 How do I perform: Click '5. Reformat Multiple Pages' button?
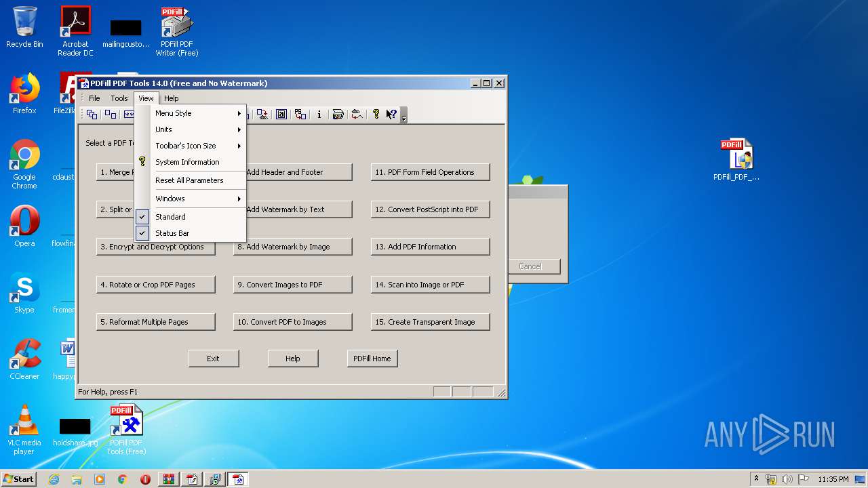156,322
